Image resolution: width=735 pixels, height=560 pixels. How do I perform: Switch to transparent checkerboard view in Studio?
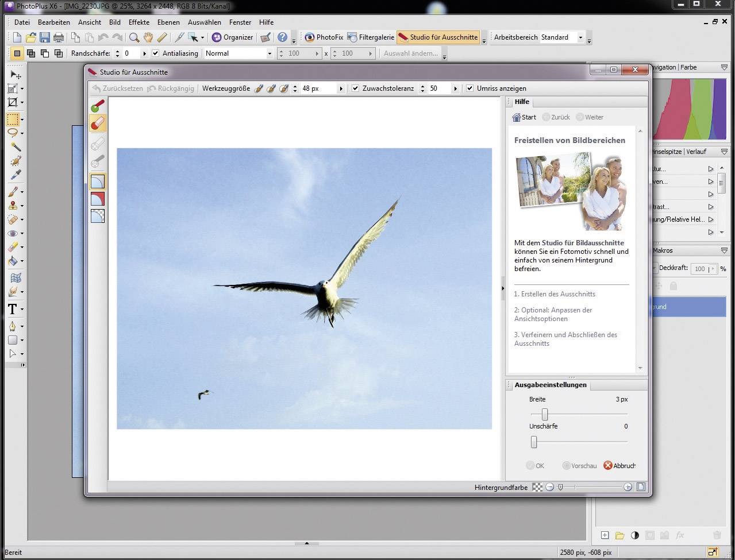click(98, 216)
